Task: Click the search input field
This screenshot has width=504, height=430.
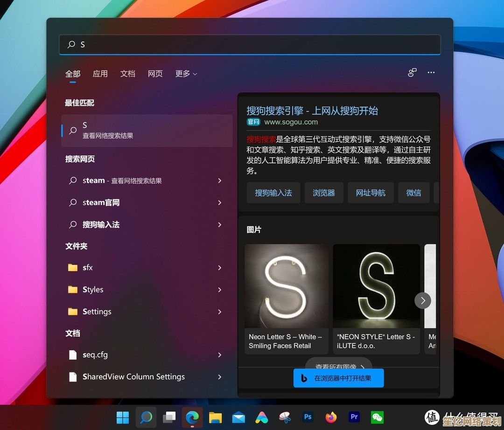Action: click(250, 44)
